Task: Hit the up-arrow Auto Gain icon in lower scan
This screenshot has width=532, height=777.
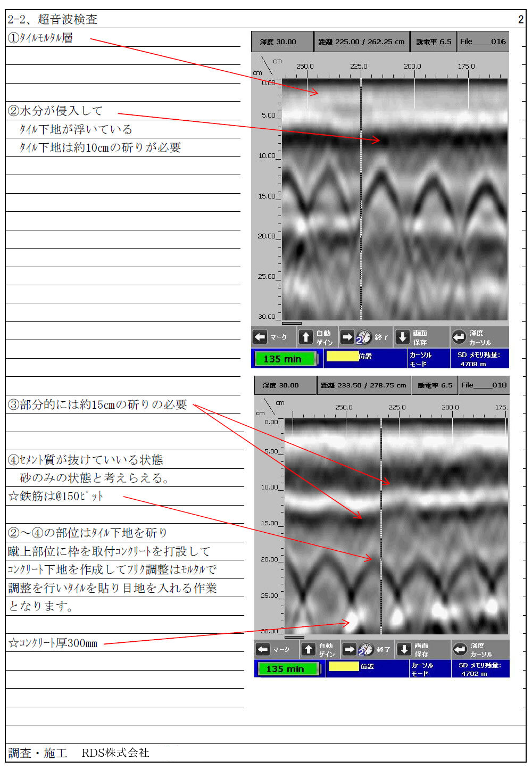Action: click(x=309, y=649)
